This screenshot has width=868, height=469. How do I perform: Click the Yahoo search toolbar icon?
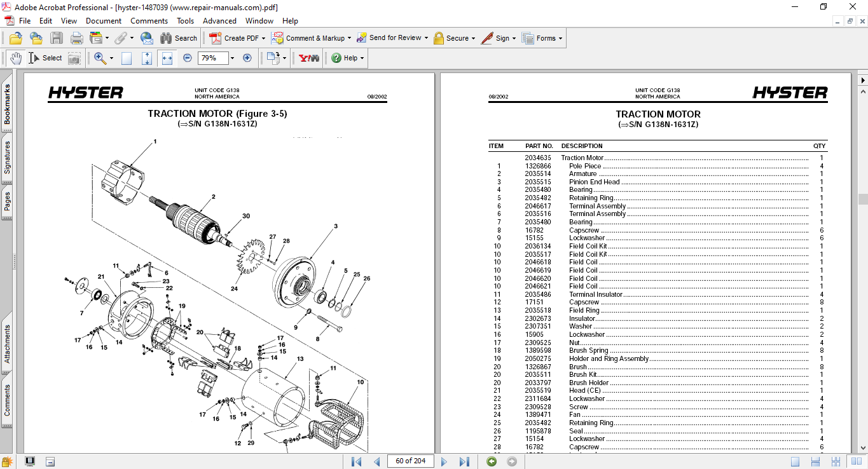tap(309, 58)
